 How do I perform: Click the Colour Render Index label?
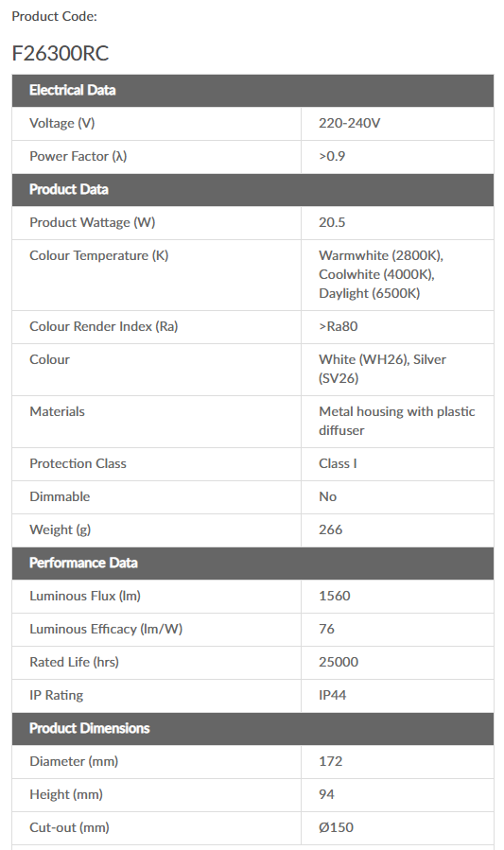[103, 327]
